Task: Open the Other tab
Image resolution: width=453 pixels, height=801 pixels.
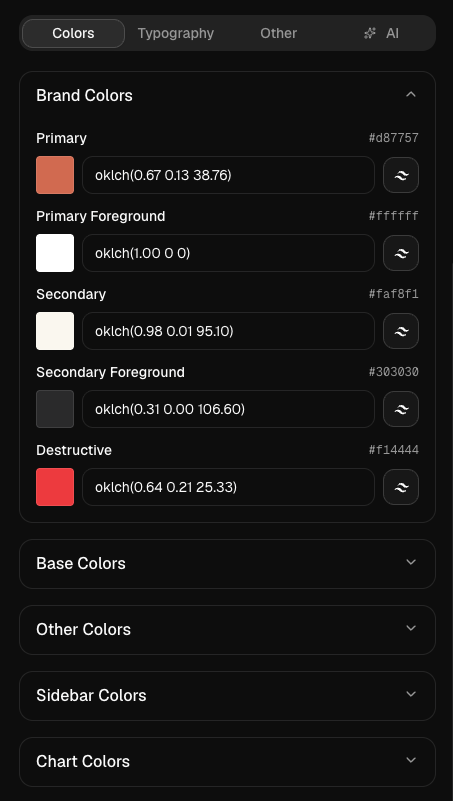Action: pyautogui.click(x=278, y=33)
